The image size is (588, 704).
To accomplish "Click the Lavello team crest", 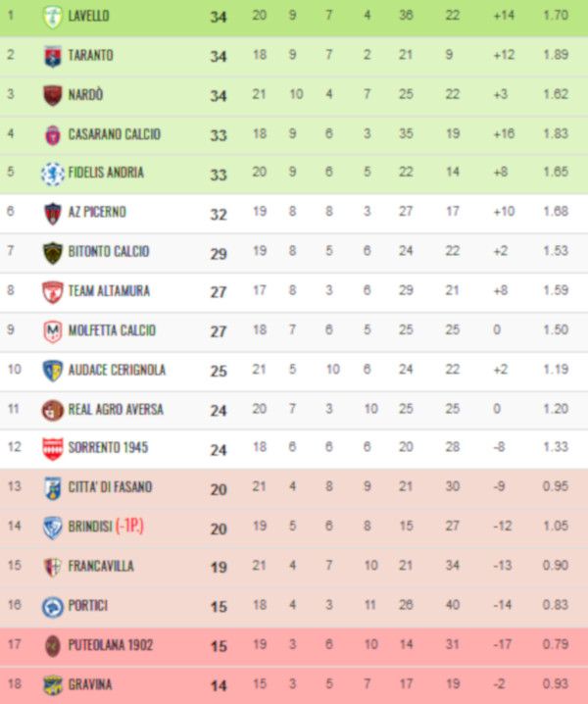I will (x=53, y=17).
